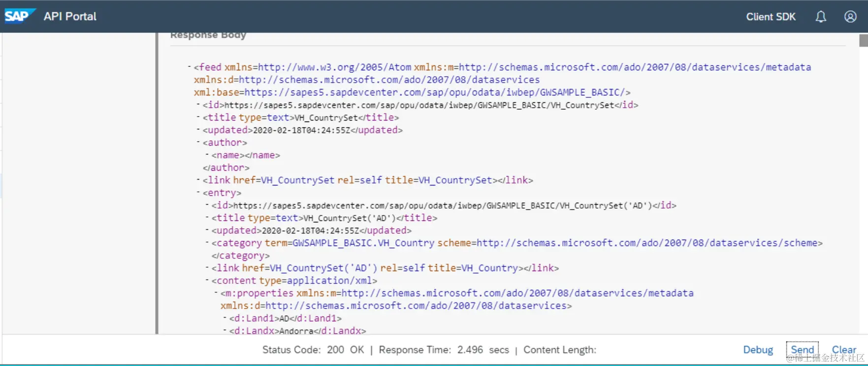Click the vertical scrollbar thumb

click(863, 40)
